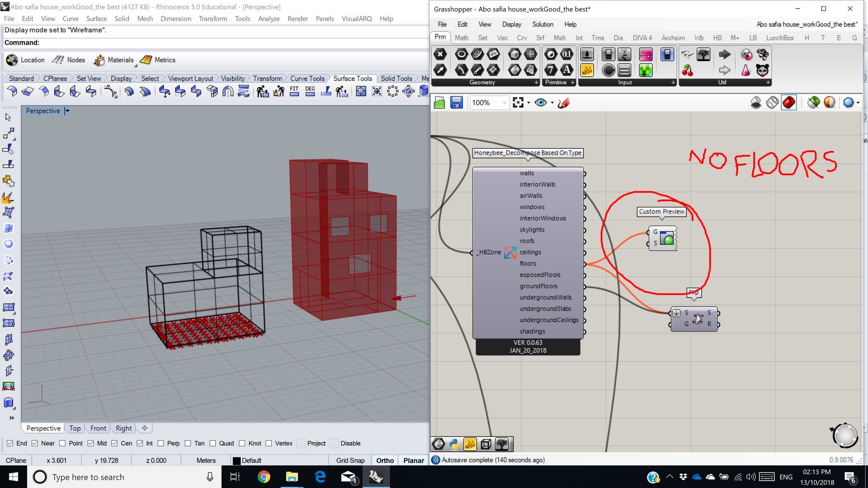
Task: Open the 100% zoom level dropdown
Action: pos(504,102)
